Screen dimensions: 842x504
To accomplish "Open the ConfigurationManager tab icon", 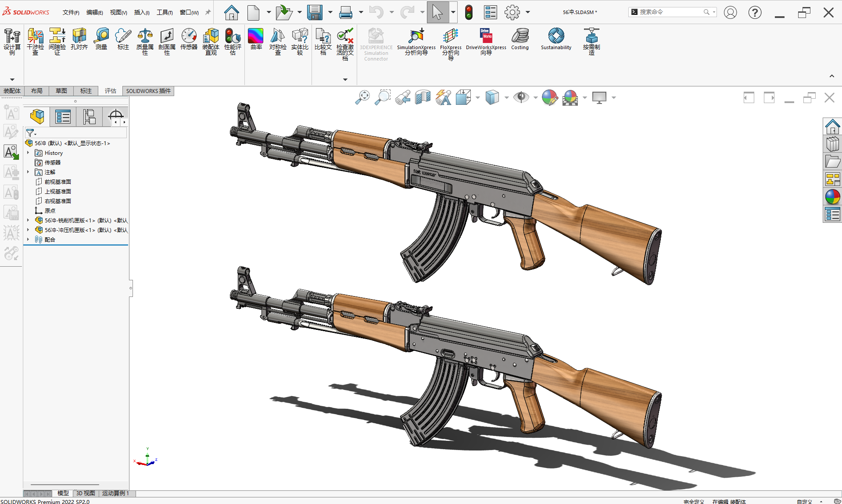I will (x=90, y=117).
